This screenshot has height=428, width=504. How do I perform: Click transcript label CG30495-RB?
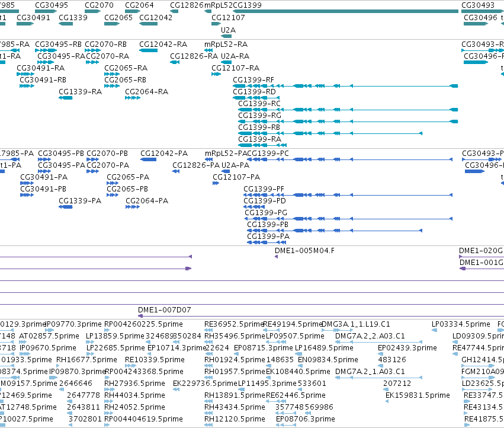pyautogui.click(x=58, y=44)
